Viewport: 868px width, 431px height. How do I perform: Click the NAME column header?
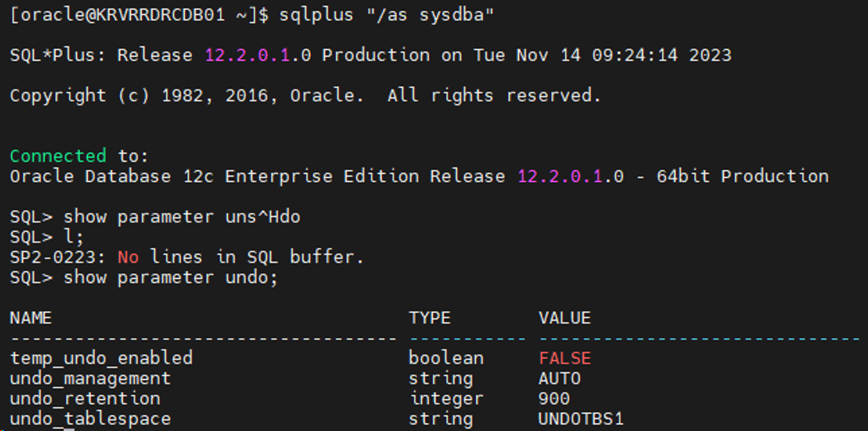pyautogui.click(x=30, y=317)
